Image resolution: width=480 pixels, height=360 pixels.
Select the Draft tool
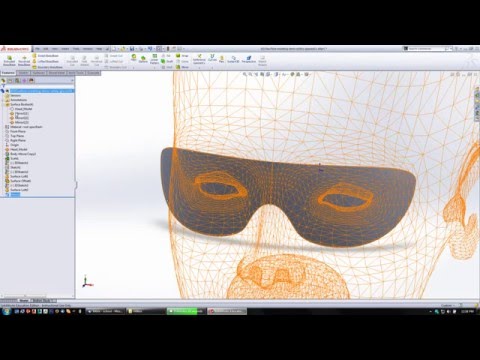pos(167,61)
